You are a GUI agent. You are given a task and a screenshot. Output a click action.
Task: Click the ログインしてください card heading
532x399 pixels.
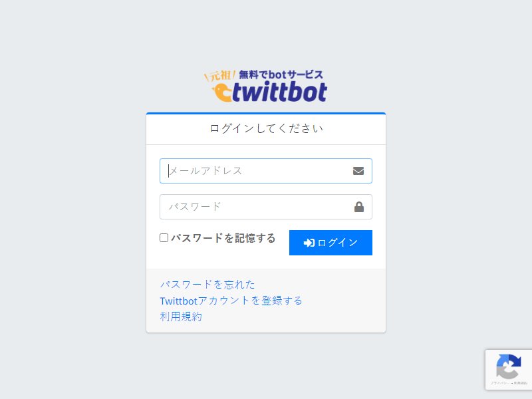pos(267,128)
